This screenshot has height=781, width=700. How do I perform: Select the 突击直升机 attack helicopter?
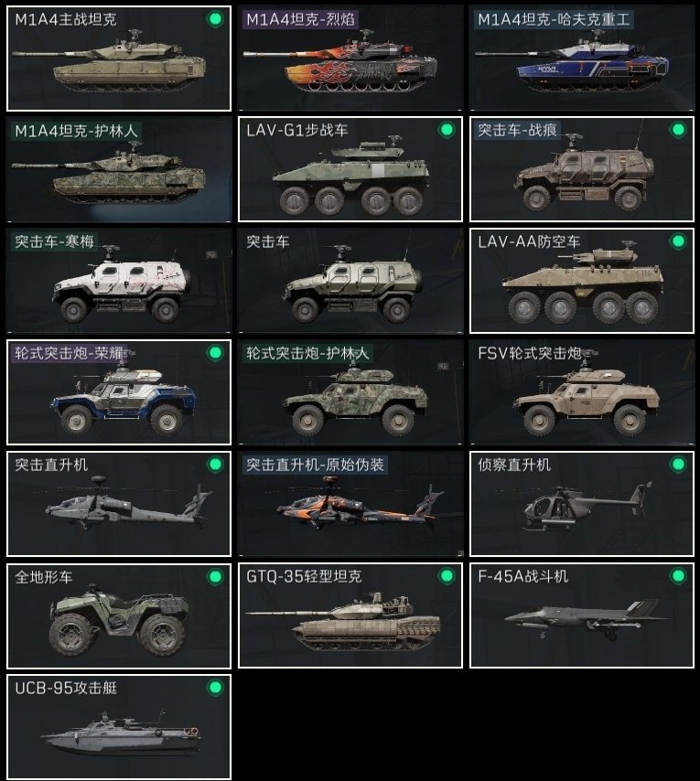click(x=119, y=504)
